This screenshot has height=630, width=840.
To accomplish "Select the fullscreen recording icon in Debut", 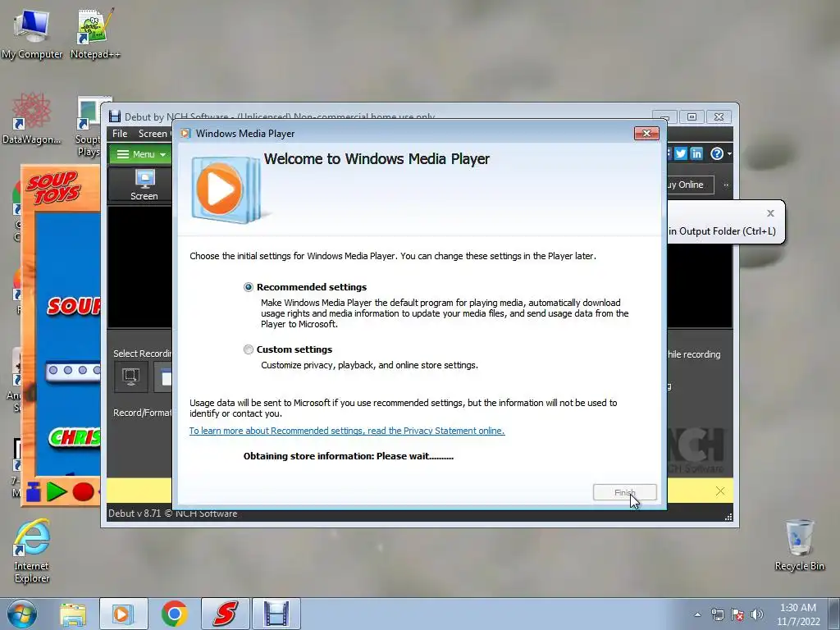I will pos(130,377).
